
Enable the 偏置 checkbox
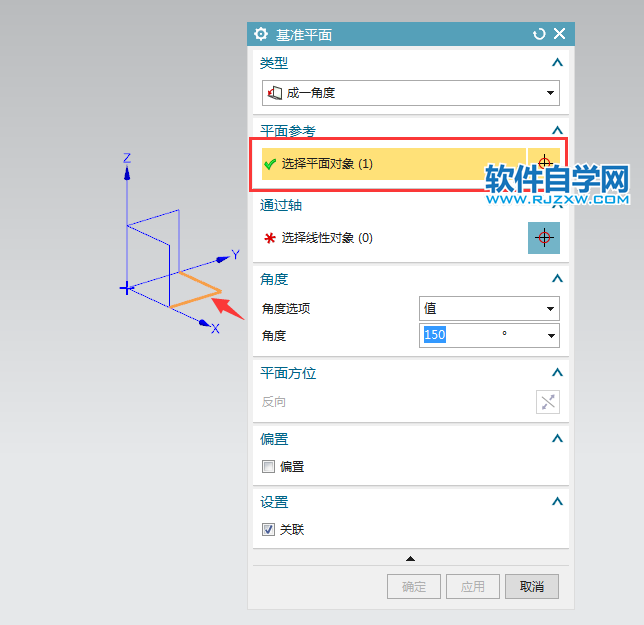point(268,466)
